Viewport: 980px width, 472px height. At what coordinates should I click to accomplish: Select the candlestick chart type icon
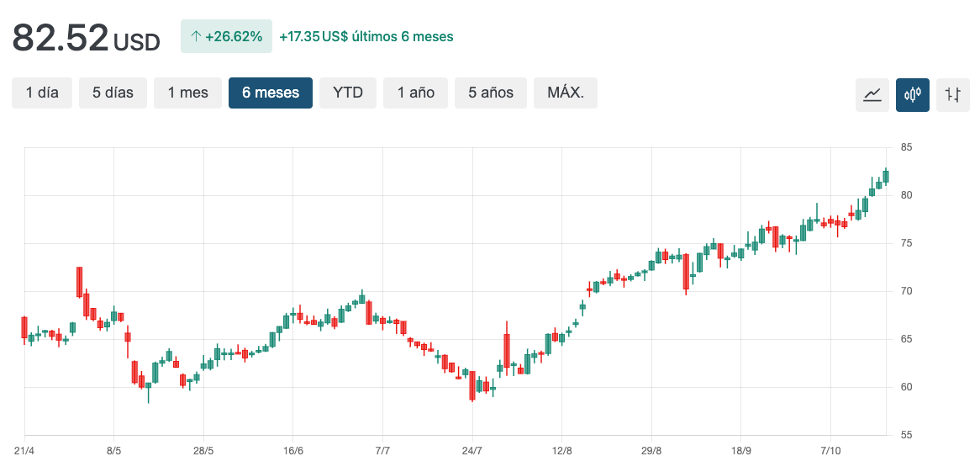(912, 94)
